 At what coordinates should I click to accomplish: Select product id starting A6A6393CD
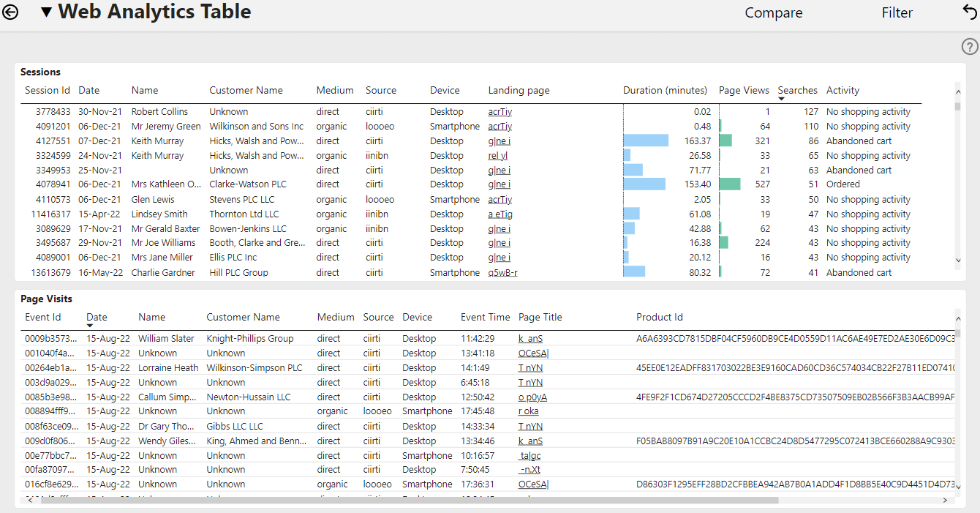(795, 339)
